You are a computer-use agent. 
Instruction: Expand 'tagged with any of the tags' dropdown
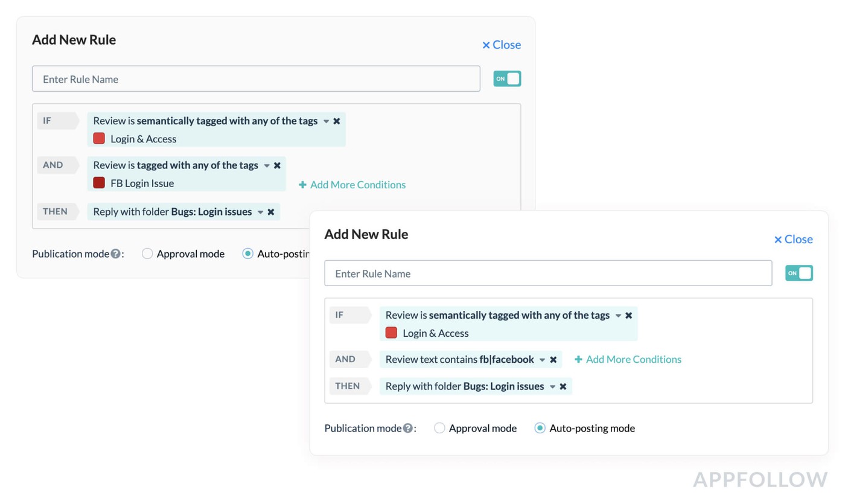point(266,165)
